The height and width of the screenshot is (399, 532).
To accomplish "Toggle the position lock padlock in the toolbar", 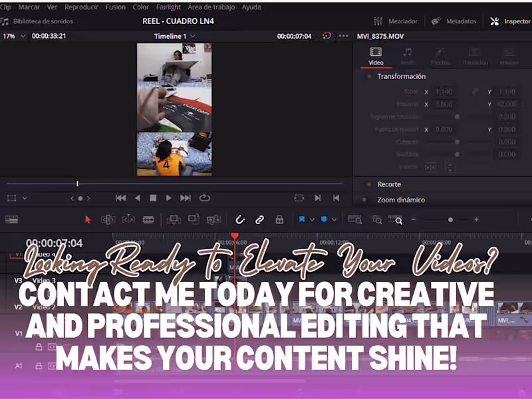I will click(280, 219).
